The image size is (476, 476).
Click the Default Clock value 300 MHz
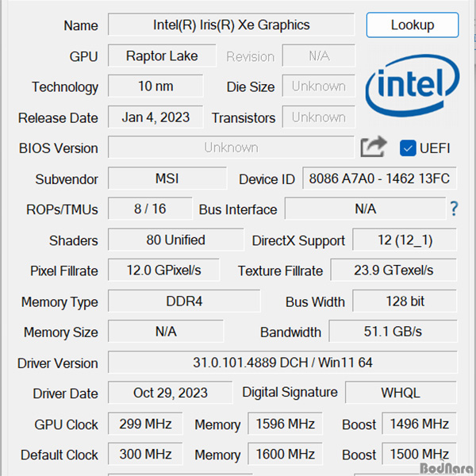click(145, 454)
